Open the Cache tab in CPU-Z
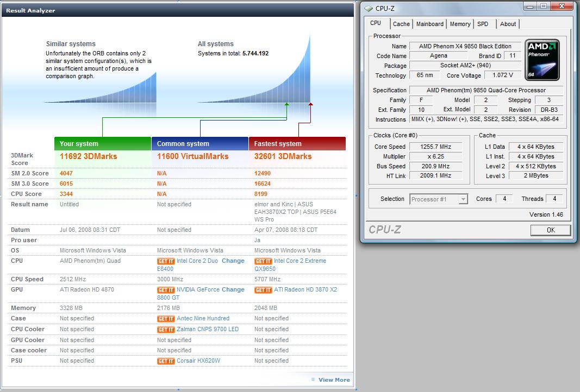Image resolution: width=580 pixels, height=392 pixels. coord(401,24)
